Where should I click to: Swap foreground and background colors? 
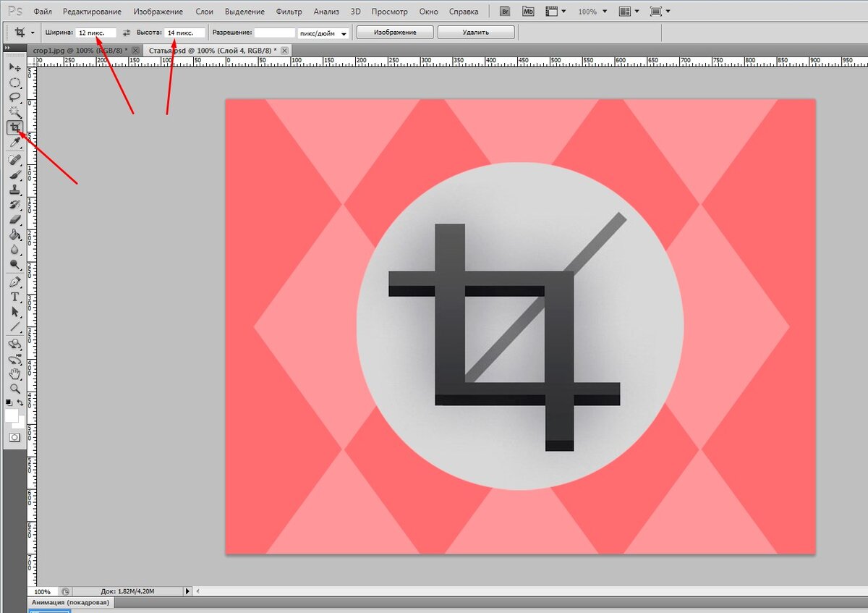click(x=20, y=402)
